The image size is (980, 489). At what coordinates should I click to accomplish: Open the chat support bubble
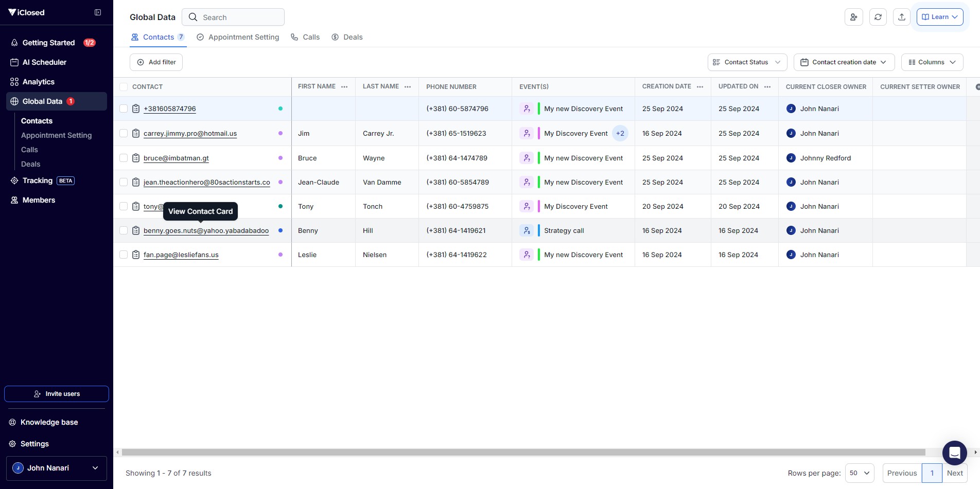tap(954, 453)
